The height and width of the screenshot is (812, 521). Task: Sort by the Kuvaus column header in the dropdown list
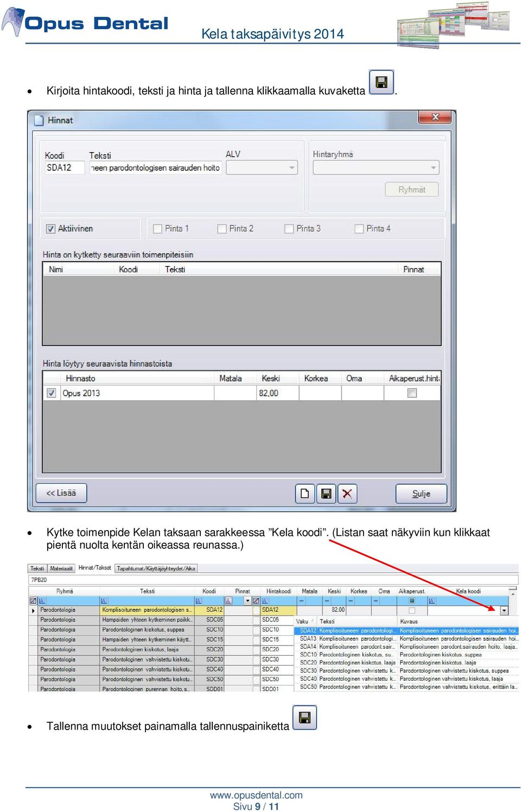(459, 622)
